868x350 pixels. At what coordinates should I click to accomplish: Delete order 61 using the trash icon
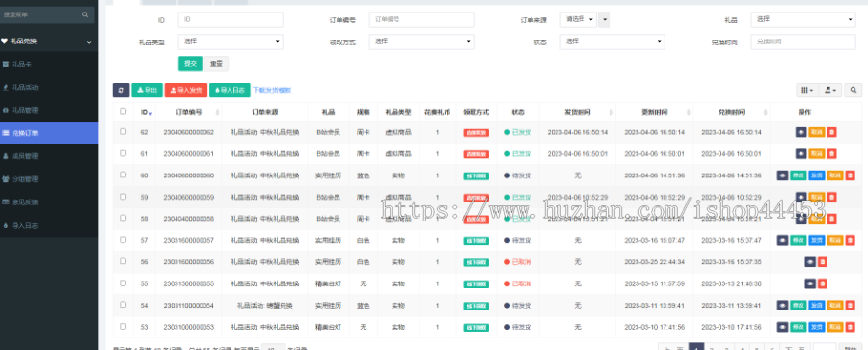pos(831,154)
